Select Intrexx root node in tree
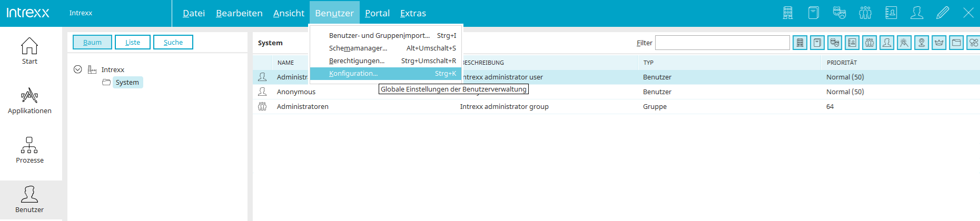Viewport: 980px width, 221px height. click(113, 69)
